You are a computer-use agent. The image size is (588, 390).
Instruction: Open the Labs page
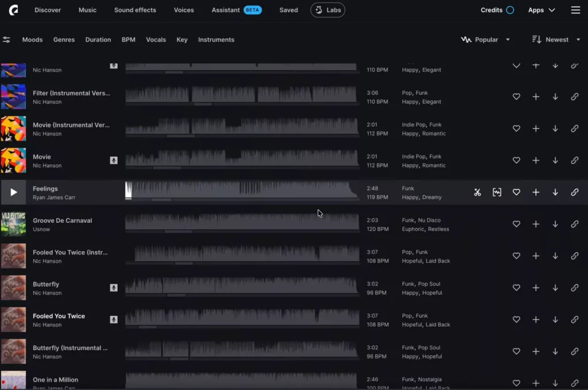[x=327, y=10]
